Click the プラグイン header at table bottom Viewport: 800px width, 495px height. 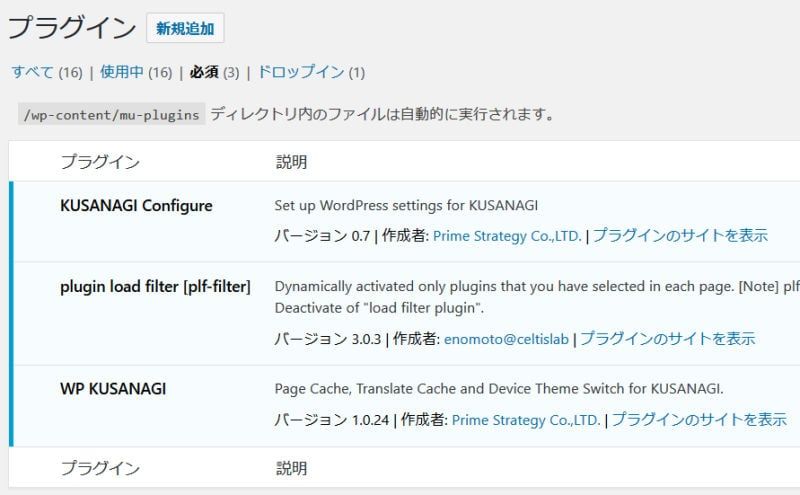point(99,468)
